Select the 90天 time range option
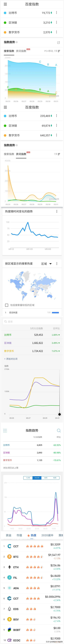This screenshot has width=64, height=644. tap(55, 478)
